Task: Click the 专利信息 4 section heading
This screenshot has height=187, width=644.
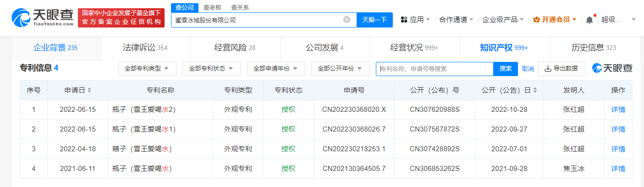Action: tap(39, 68)
